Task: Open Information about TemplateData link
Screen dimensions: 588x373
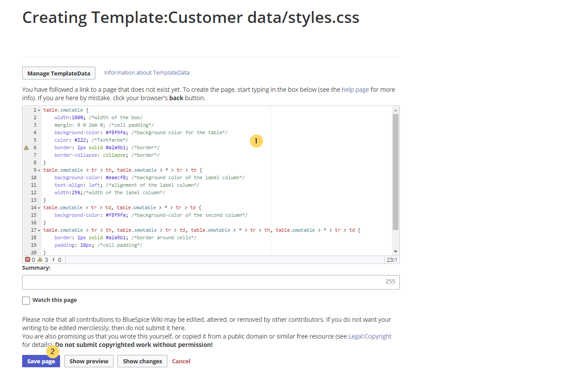Action: tap(147, 72)
